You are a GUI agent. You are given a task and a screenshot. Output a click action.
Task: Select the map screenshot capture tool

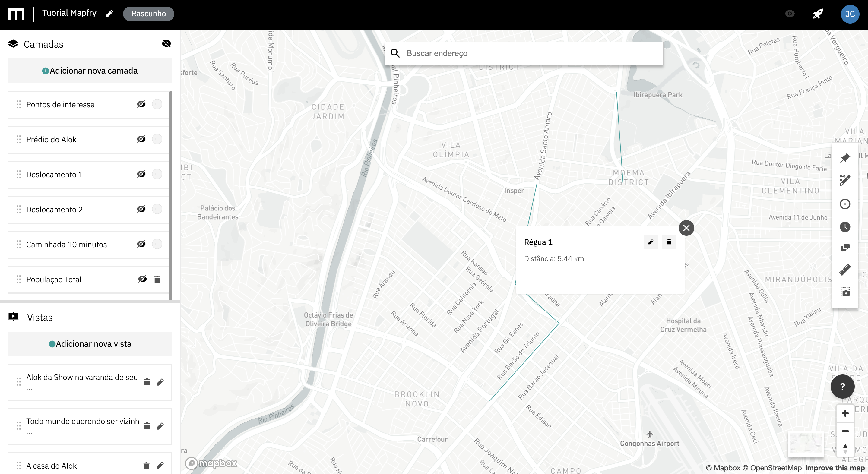tap(845, 292)
